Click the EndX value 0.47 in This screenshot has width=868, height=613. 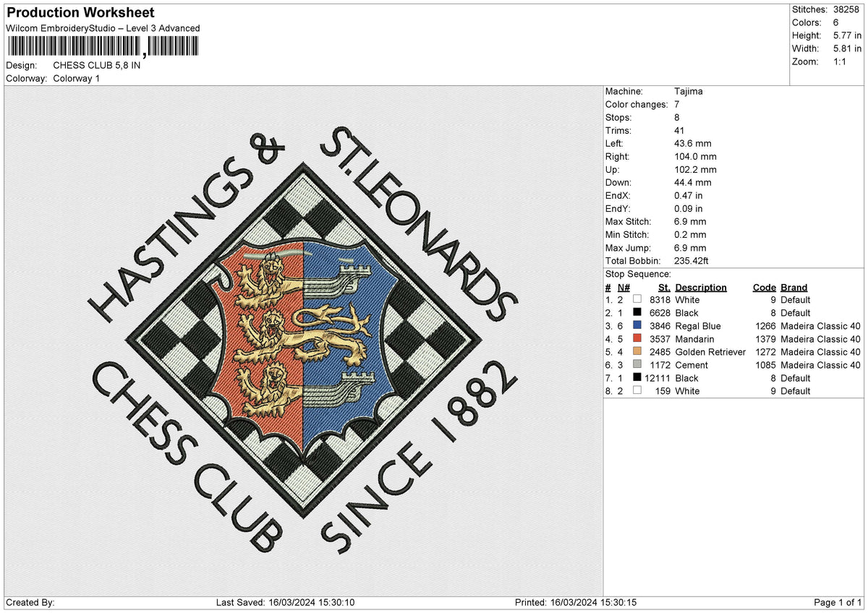pos(689,195)
